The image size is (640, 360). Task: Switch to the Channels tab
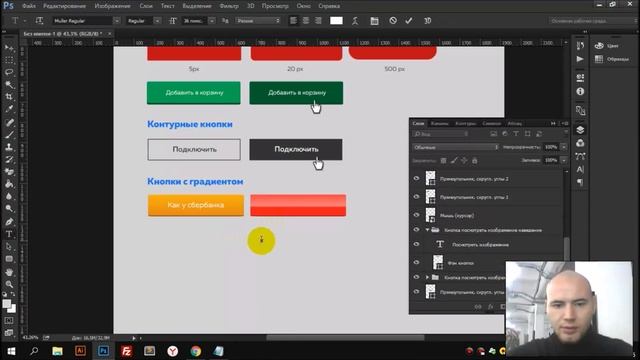tap(439, 123)
